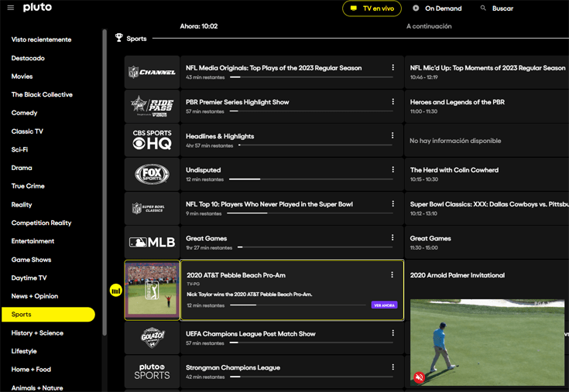Select Animals + Nature category
Screen dimensions: 569x392
pyautogui.click(x=37, y=387)
